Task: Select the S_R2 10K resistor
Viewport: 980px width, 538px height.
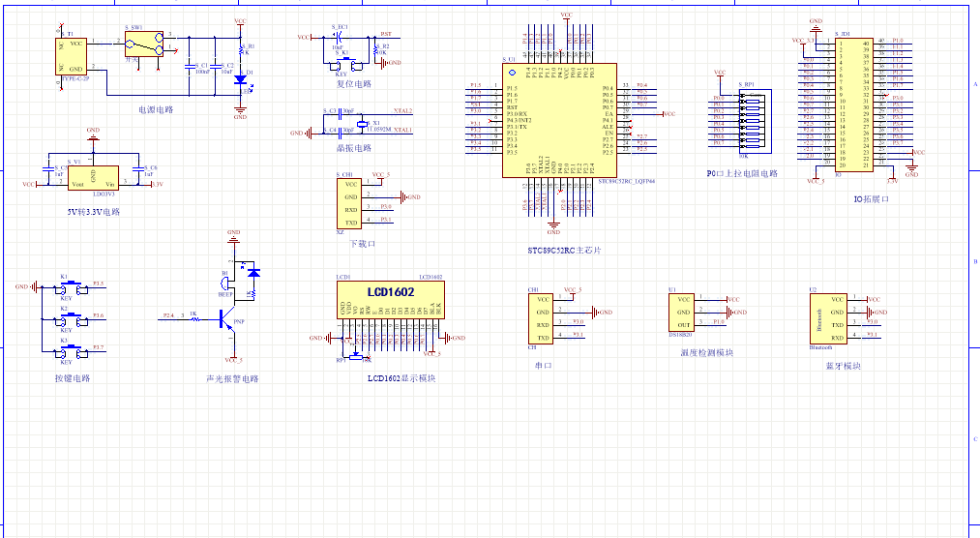Action: pyautogui.click(x=375, y=48)
